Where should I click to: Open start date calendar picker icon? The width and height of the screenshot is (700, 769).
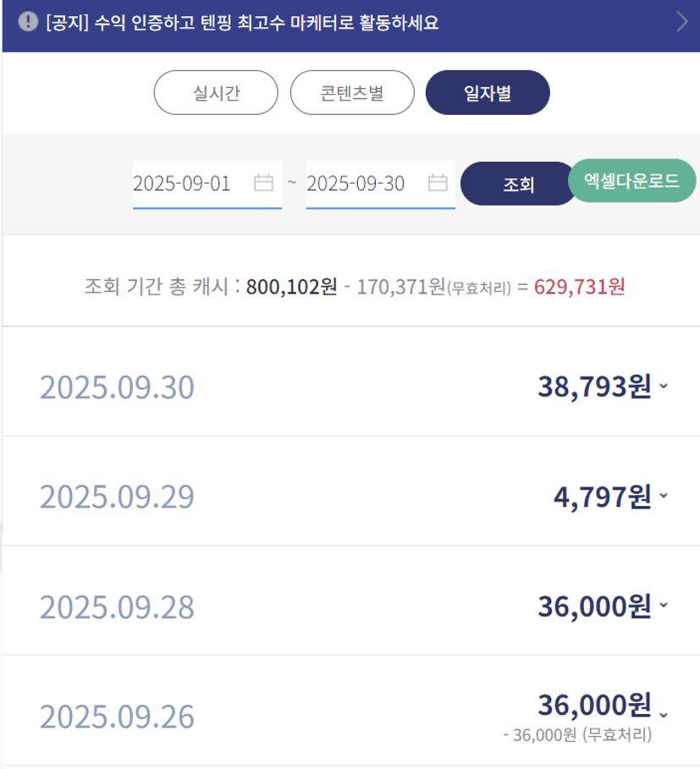tap(263, 183)
